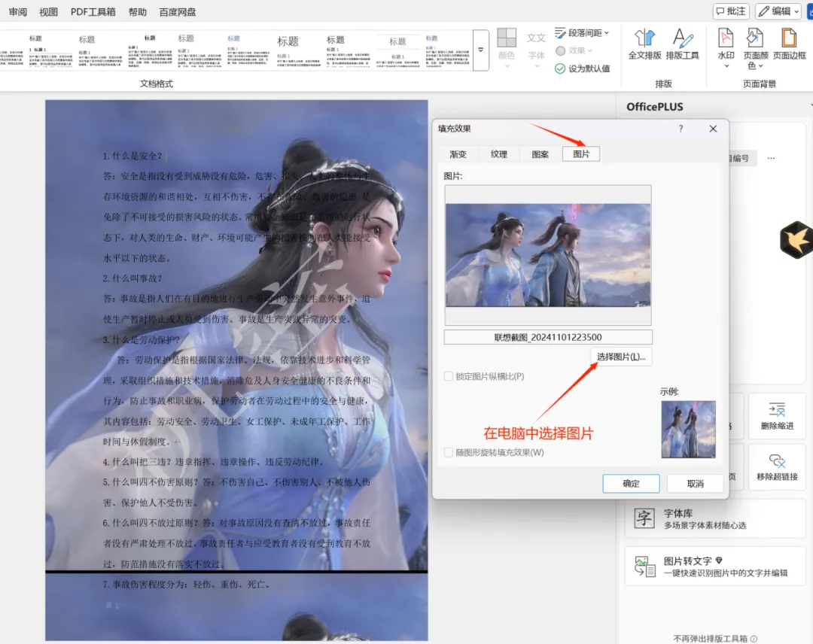
Task: Click the floating bird assistant icon
Action: pyautogui.click(x=796, y=239)
